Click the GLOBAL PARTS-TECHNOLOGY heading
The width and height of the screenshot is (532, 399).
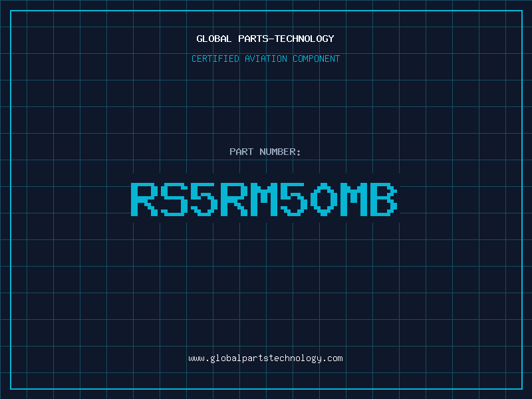(265, 39)
